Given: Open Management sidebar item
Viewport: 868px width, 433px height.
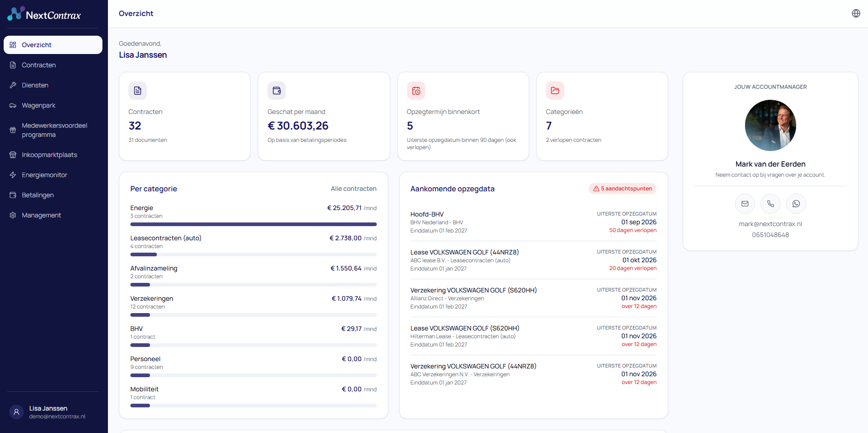Looking at the screenshot, I should [x=53, y=215].
